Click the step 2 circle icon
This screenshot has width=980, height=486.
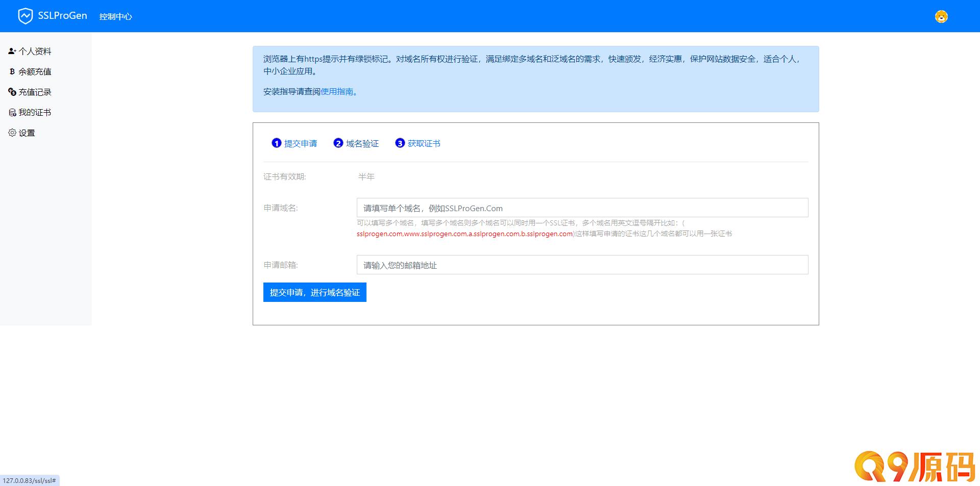(338, 143)
